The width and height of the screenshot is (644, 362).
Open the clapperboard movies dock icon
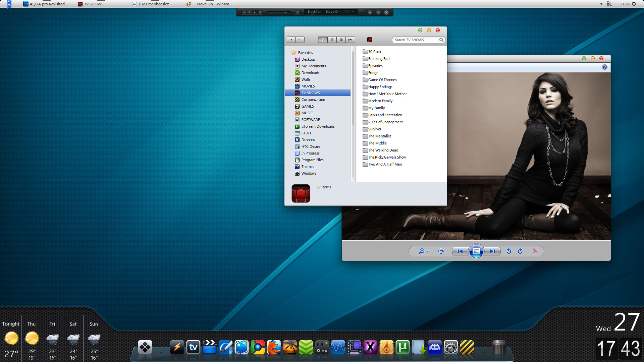point(209,347)
